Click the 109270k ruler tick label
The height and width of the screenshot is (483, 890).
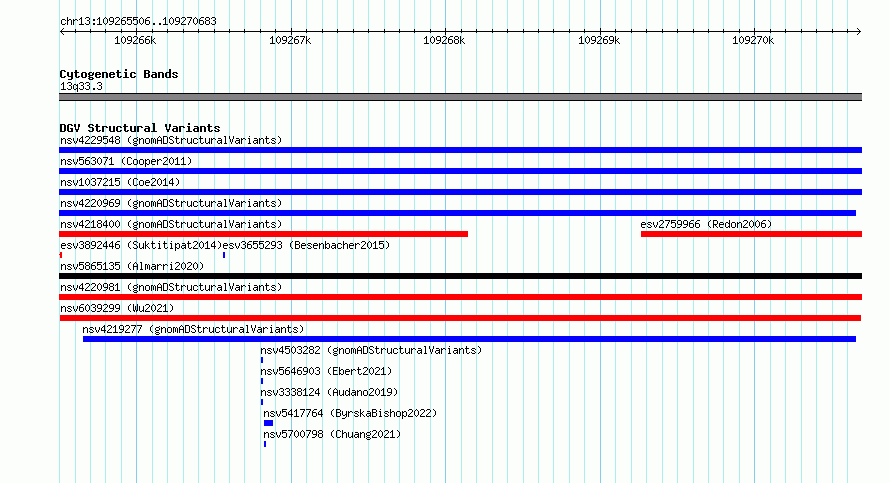(753, 40)
